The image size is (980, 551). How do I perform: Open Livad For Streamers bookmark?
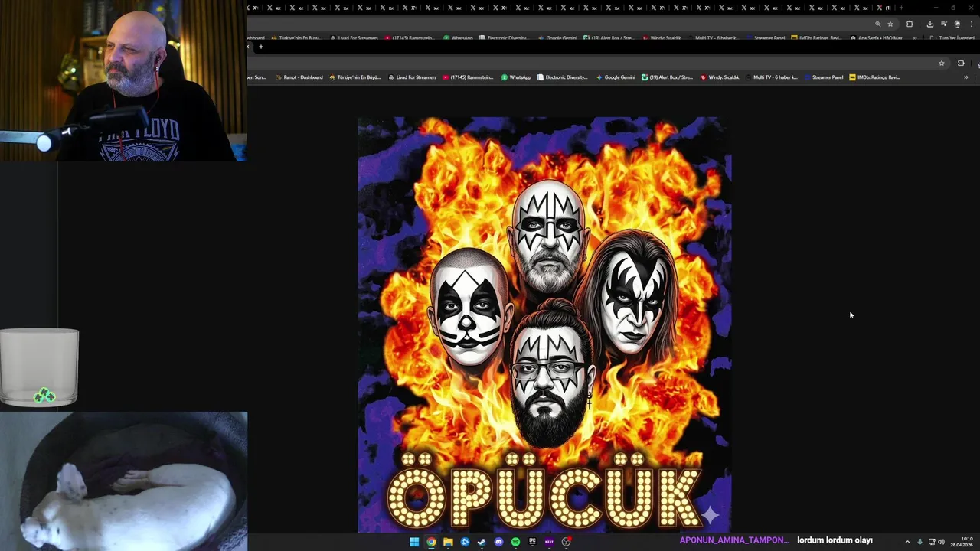(412, 77)
